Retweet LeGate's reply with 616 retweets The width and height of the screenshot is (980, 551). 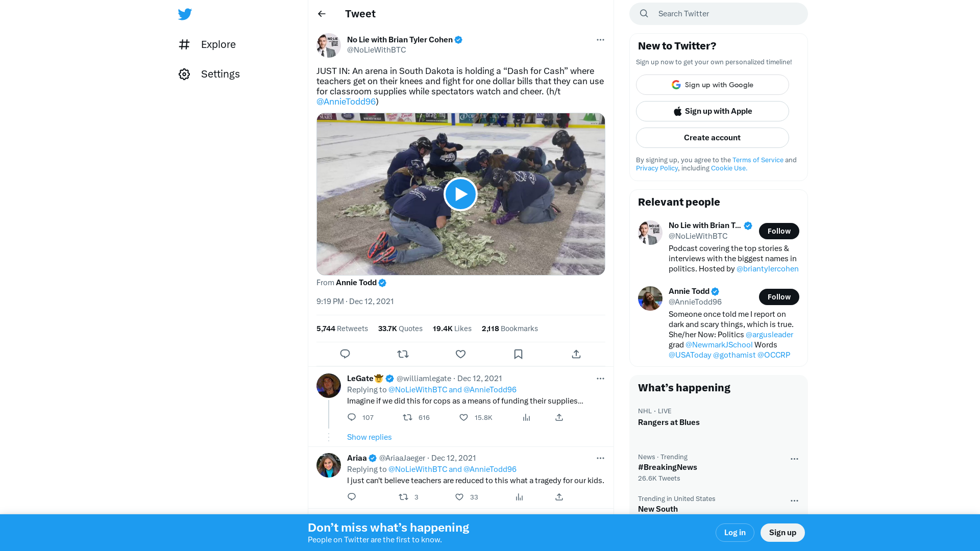407,417
